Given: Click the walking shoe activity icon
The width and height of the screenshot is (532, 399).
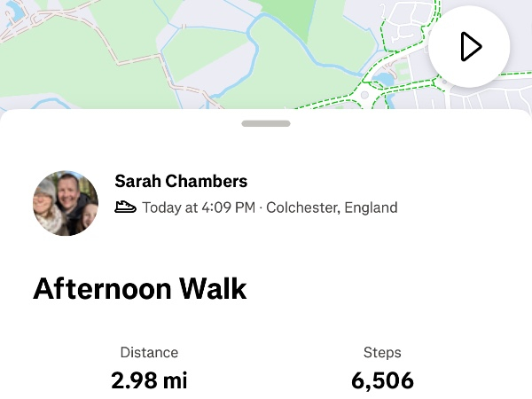Looking at the screenshot, I should click(125, 207).
